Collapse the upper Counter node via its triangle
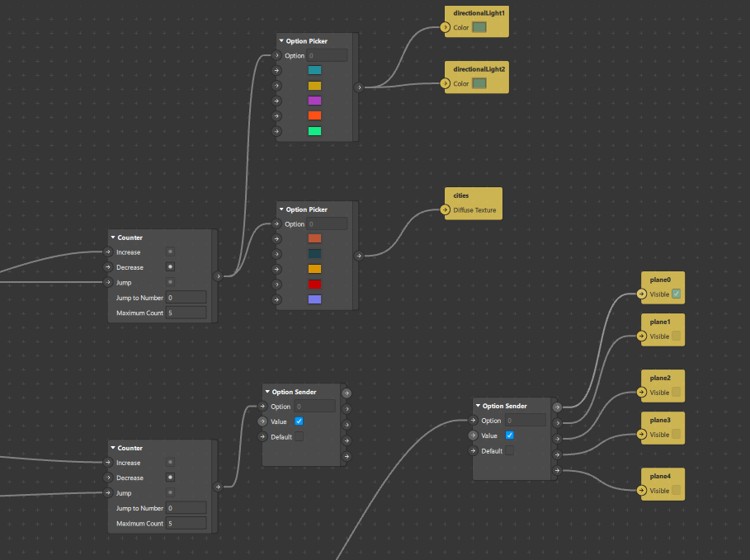750x560 pixels. pyautogui.click(x=113, y=238)
